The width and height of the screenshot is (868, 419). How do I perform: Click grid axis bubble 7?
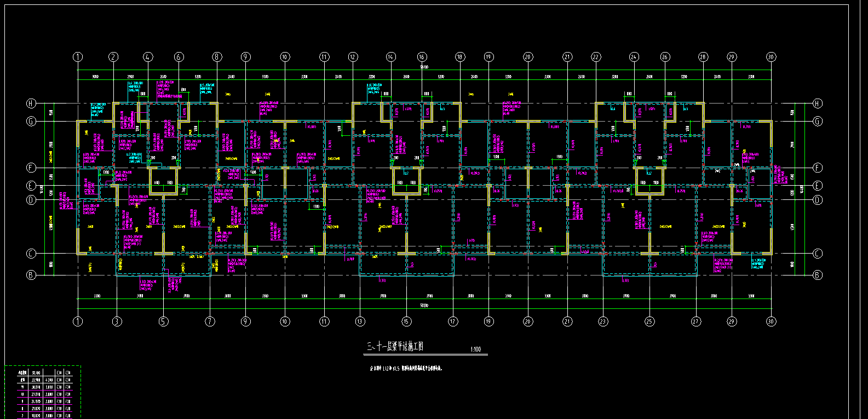pos(210,322)
